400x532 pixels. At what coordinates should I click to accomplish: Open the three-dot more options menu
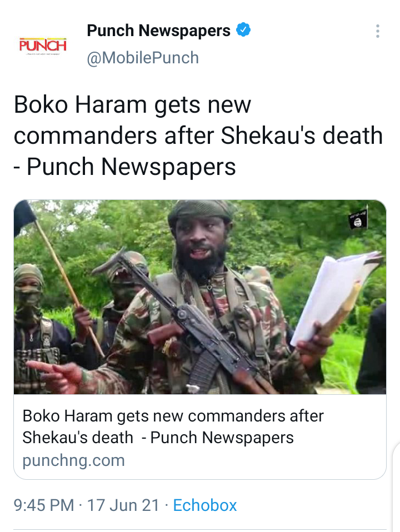[377, 31]
